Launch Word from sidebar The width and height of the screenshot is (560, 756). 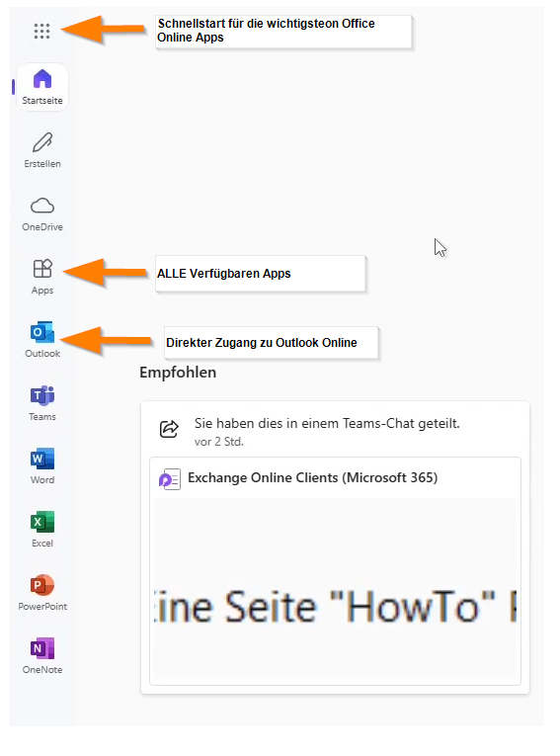42,466
